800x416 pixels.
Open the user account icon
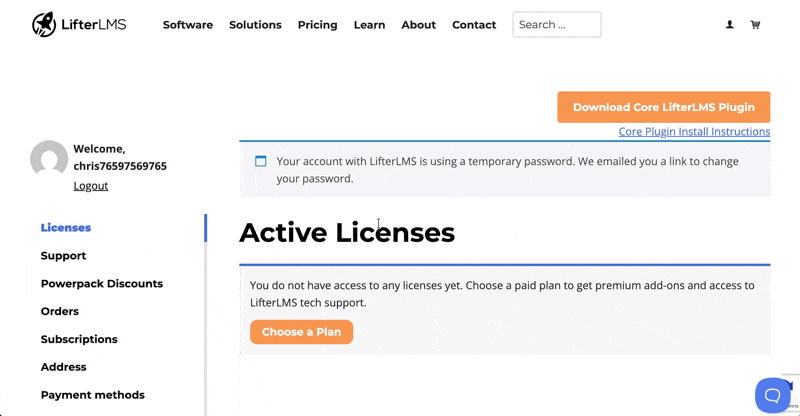click(729, 25)
